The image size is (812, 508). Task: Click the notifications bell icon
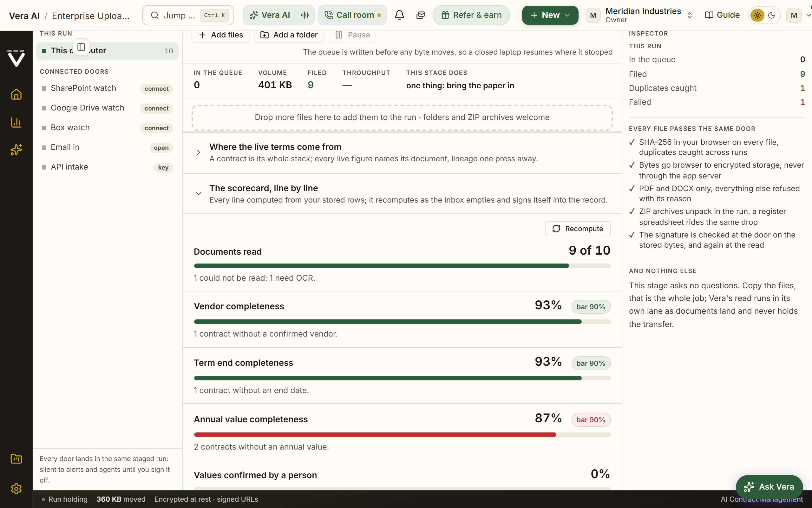(399, 15)
